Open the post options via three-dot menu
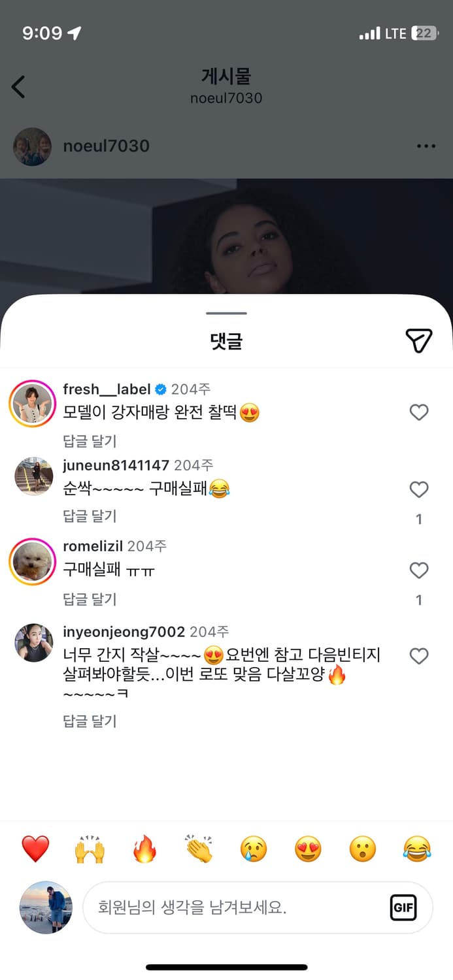 pos(426,146)
